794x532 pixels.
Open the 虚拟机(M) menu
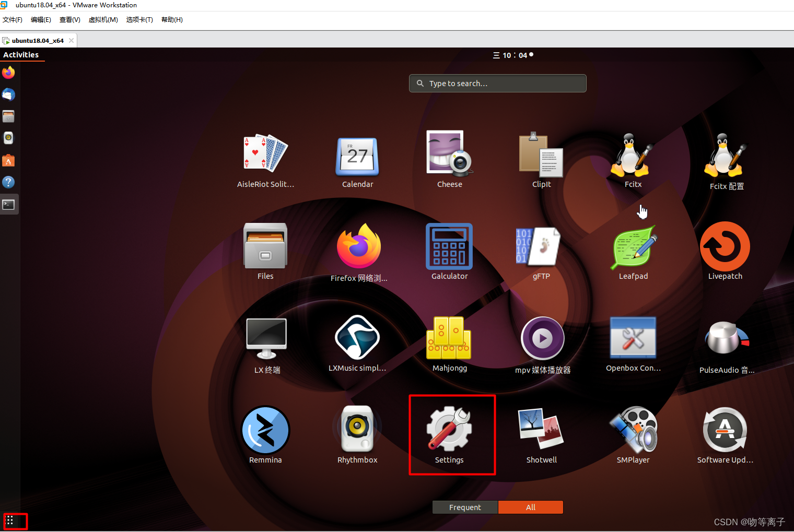click(103, 20)
